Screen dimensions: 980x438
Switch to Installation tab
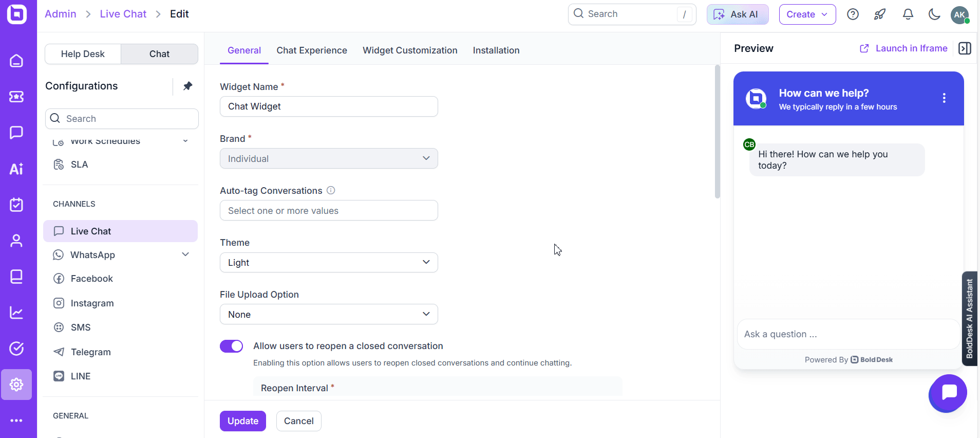[496, 50]
